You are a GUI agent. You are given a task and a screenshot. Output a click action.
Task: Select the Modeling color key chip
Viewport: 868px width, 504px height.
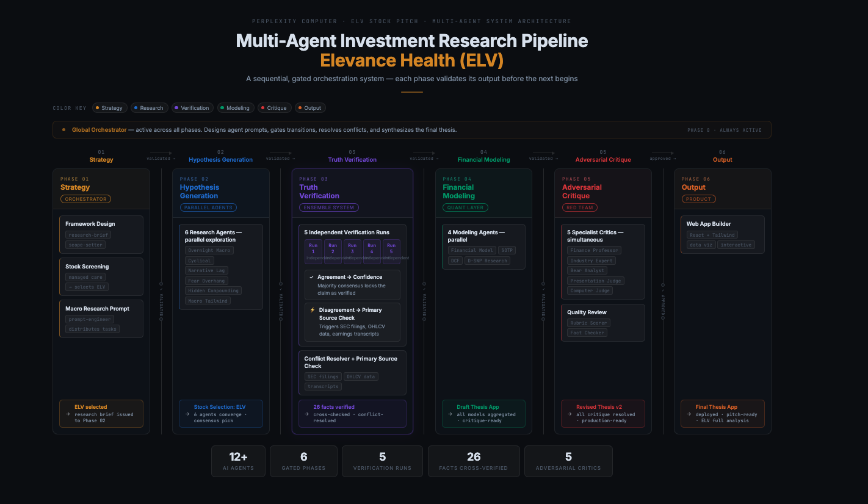pos(235,108)
